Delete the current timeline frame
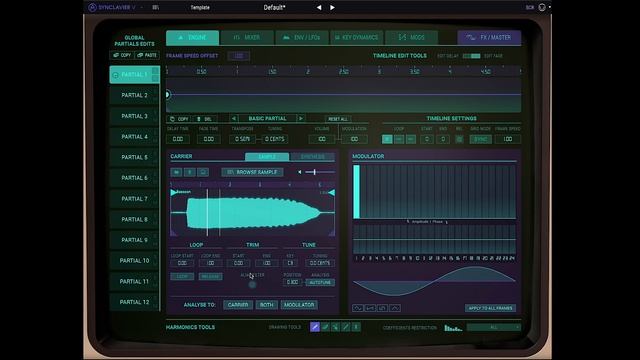Screen dimensions: 640x360 coord(204,119)
